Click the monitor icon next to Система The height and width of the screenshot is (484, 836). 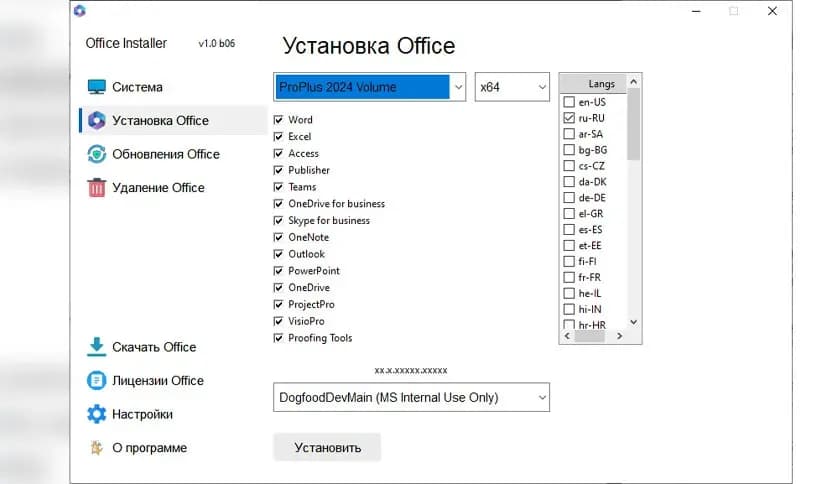96,87
